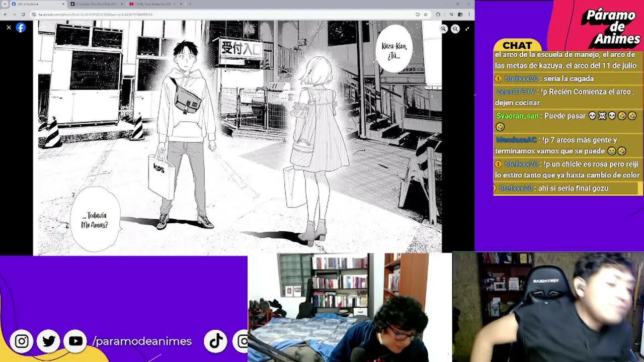Open the browser extensions menu
This screenshot has height=362, width=644.
point(438,15)
